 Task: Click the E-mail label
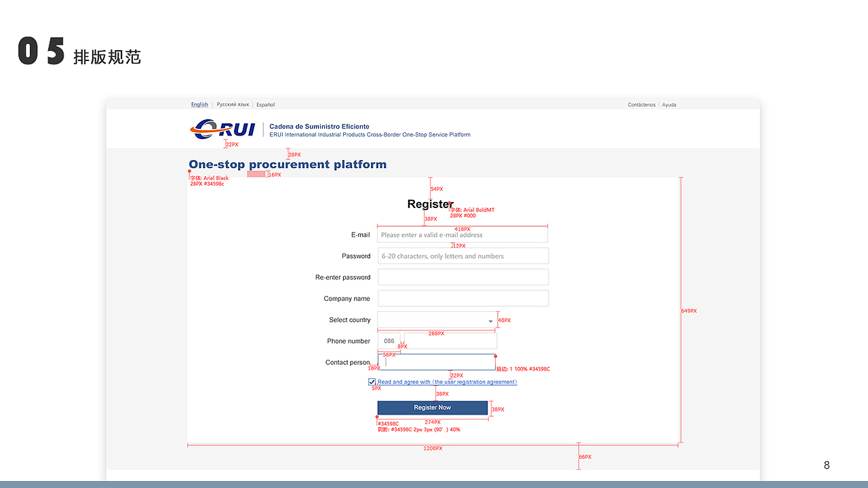click(x=361, y=235)
